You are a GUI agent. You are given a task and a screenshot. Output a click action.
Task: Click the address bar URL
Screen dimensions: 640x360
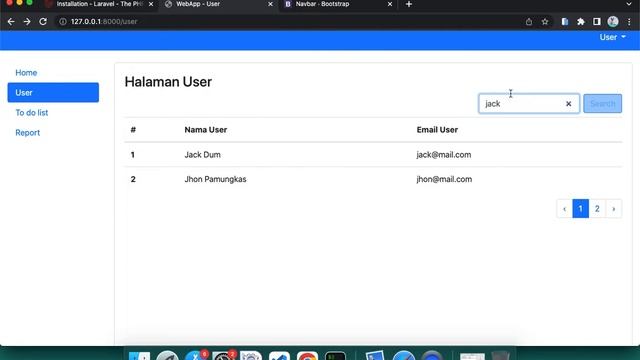(104, 22)
